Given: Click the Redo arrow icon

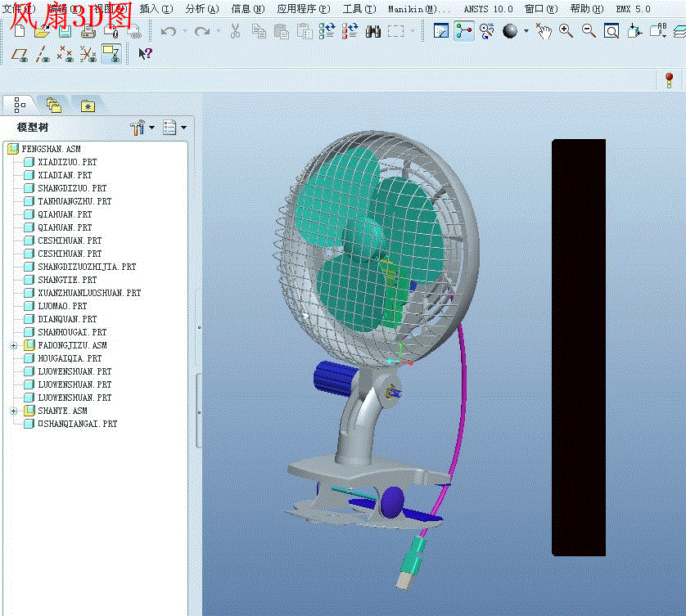Looking at the screenshot, I should pos(201,31).
